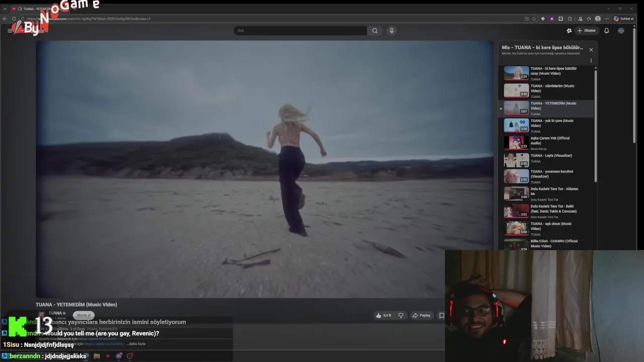The image size is (644, 362).
Task: Select current 'TUANA - YETEMEDİM' playlist row
Action: coord(546,108)
